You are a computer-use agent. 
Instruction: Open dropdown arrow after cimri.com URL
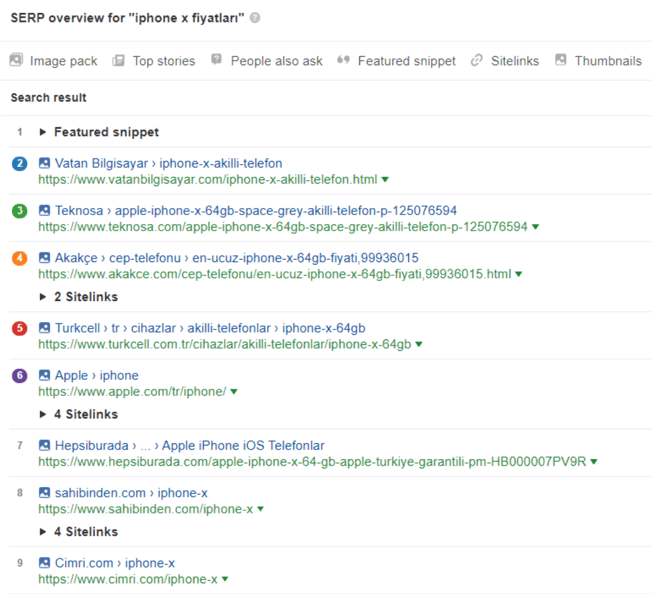pos(225,580)
